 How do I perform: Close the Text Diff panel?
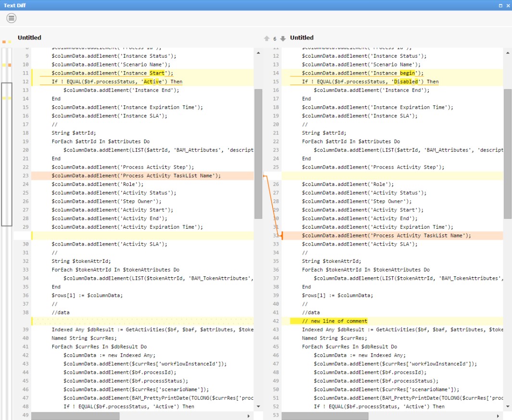point(507,5)
